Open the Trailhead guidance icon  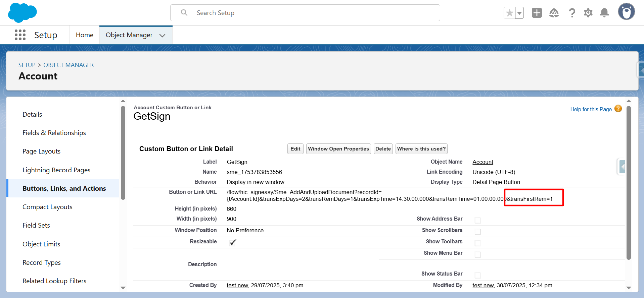click(x=554, y=13)
